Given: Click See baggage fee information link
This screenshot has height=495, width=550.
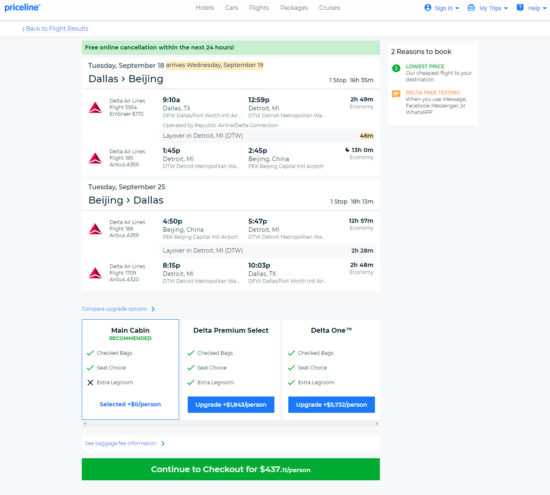Looking at the screenshot, I should pos(121,443).
